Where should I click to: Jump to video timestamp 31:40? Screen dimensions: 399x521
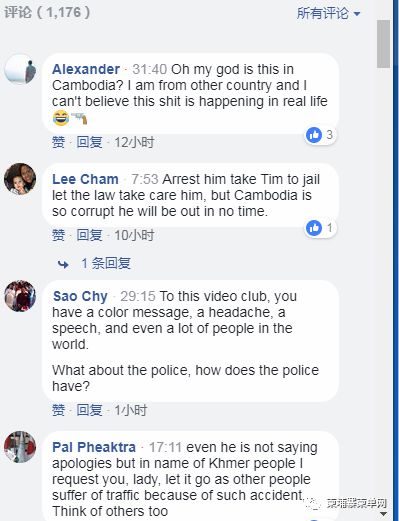(149, 69)
